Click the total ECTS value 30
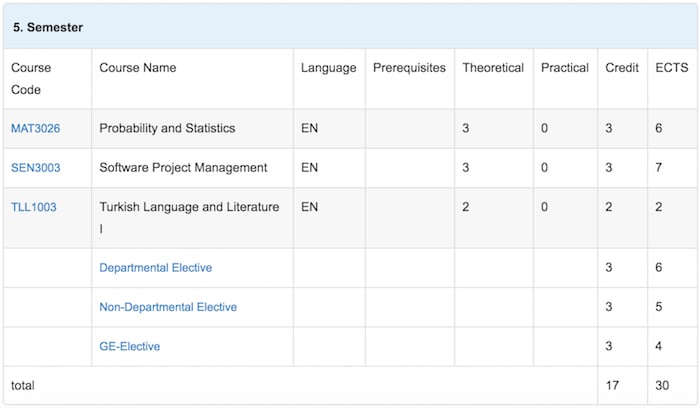Viewport: 700px width, 408px height. [663, 385]
